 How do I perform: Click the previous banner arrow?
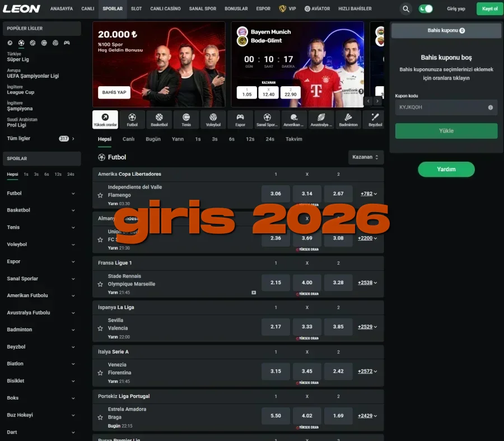tap(368, 101)
